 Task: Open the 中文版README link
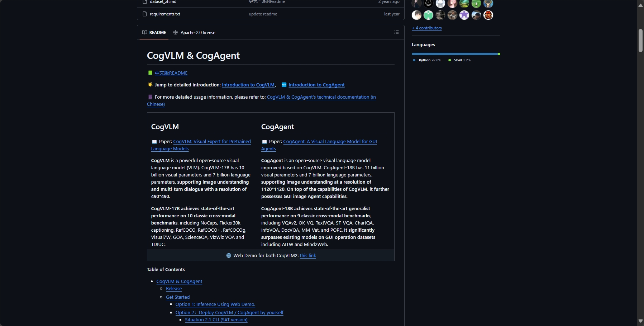[171, 73]
